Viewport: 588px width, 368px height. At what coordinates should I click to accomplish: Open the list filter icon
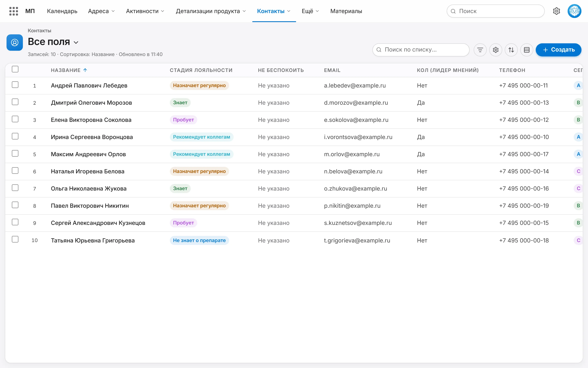coord(480,50)
